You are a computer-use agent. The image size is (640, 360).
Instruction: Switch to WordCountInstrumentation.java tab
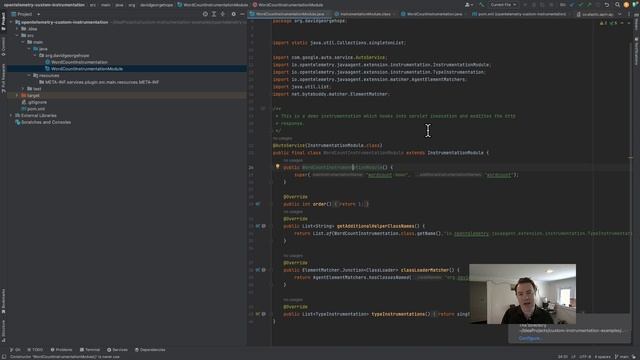(x=434, y=14)
